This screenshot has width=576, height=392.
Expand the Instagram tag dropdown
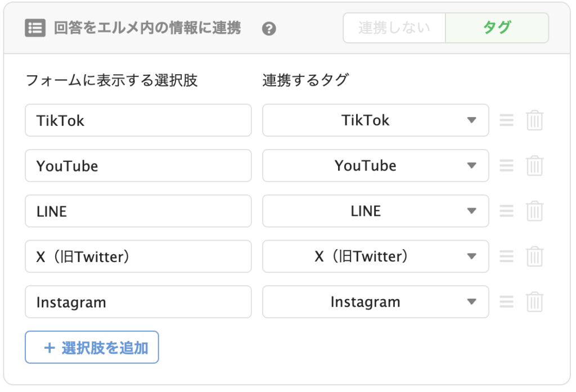click(375, 302)
